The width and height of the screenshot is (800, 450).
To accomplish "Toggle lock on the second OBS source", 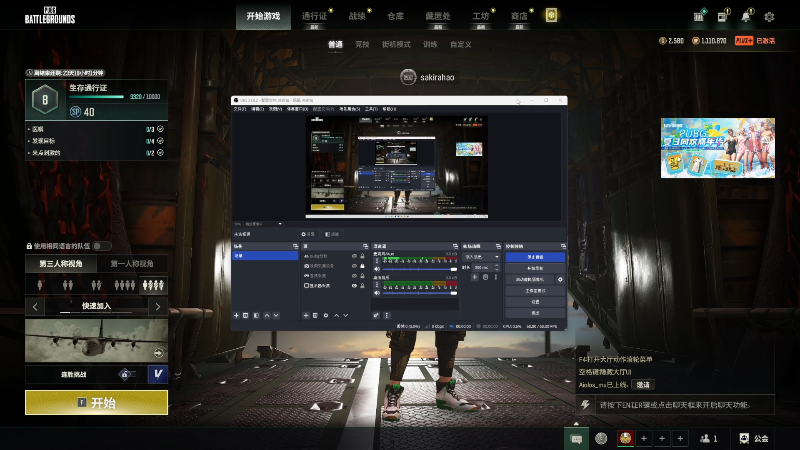I will point(362,266).
